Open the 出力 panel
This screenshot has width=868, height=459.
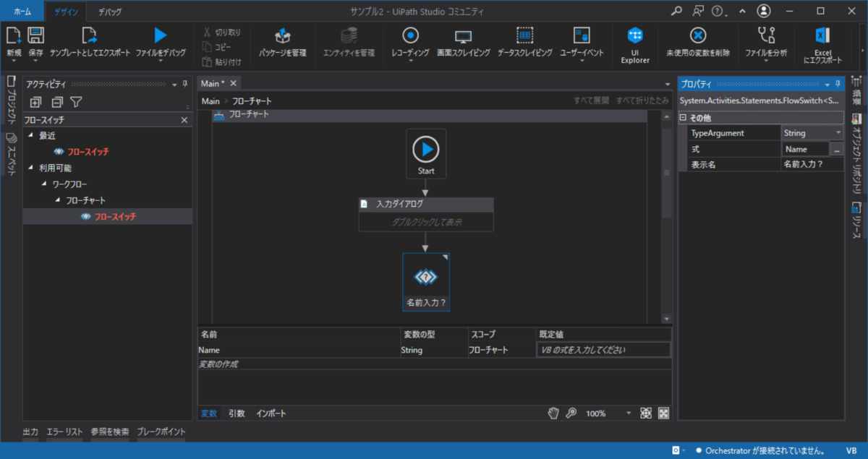(x=30, y=432)
